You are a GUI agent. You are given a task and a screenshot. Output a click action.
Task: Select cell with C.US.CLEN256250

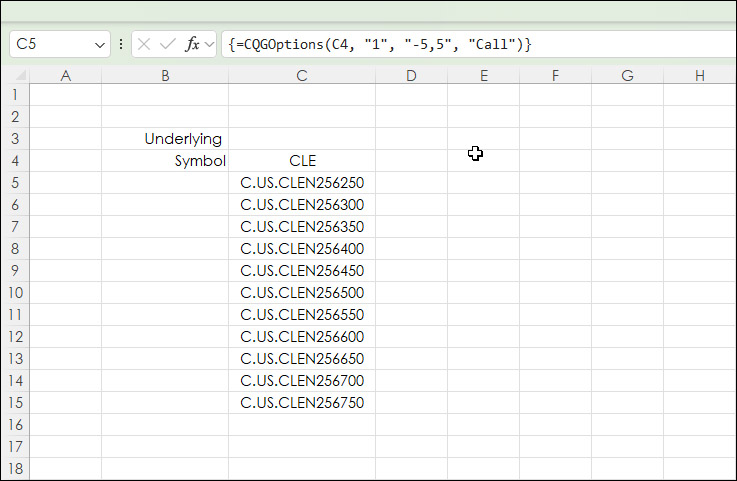tap(302, 183)
